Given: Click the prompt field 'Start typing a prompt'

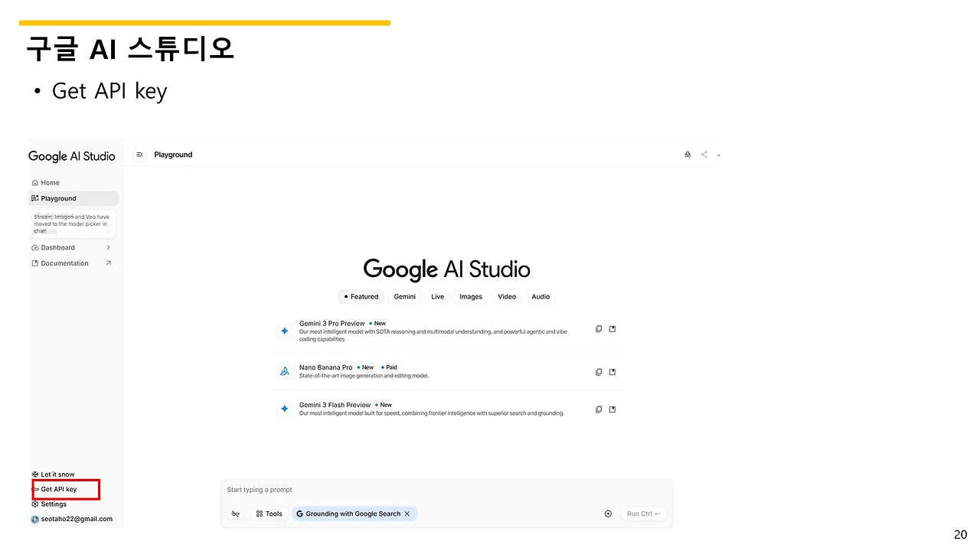Looking at the screenshot, I should pos(446,490).
